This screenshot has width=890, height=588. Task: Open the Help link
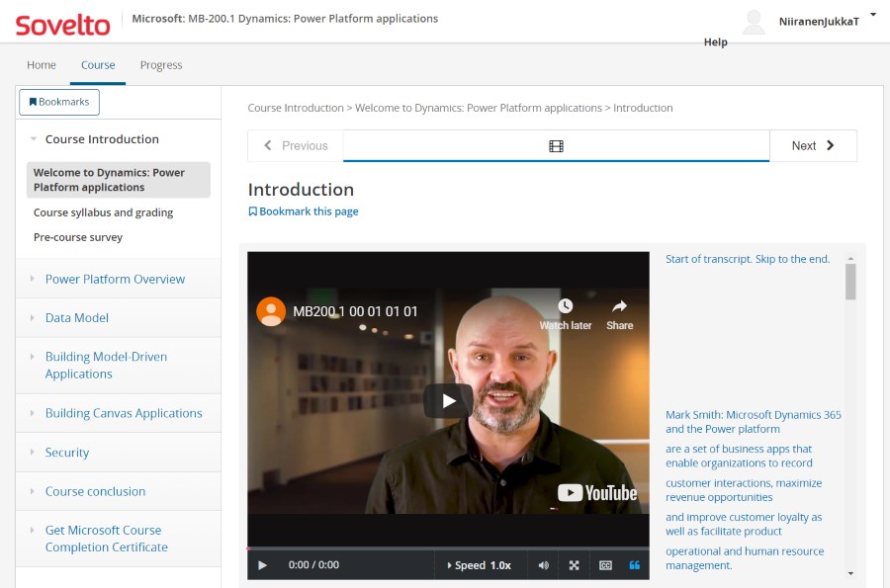pos(715,42)
